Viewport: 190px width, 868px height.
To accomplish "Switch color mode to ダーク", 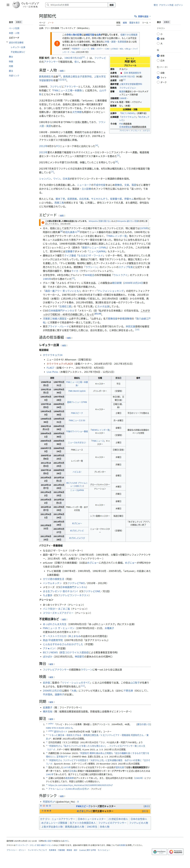I will [158, 82].
